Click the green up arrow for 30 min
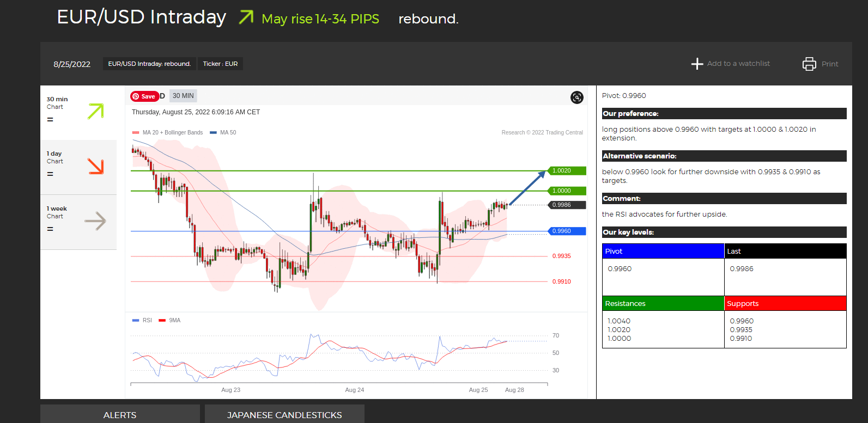This screenshot has height=423, width=868. coord(95,111)
